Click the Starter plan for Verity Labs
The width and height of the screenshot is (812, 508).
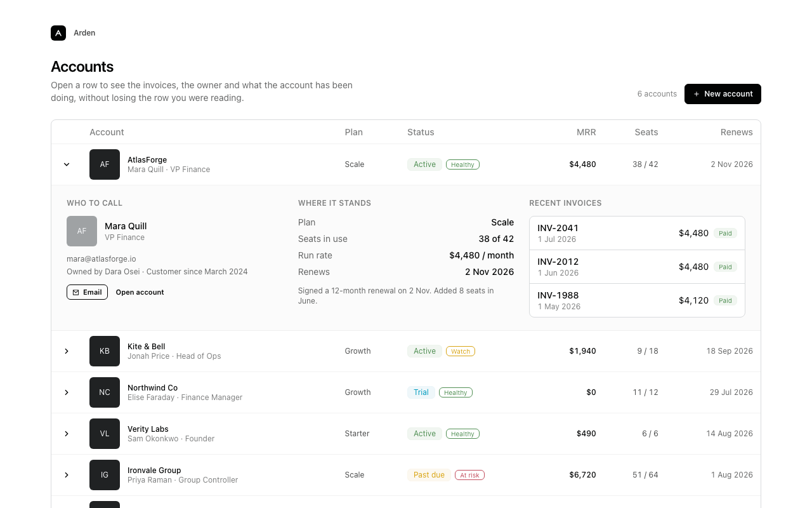point(357,434)
